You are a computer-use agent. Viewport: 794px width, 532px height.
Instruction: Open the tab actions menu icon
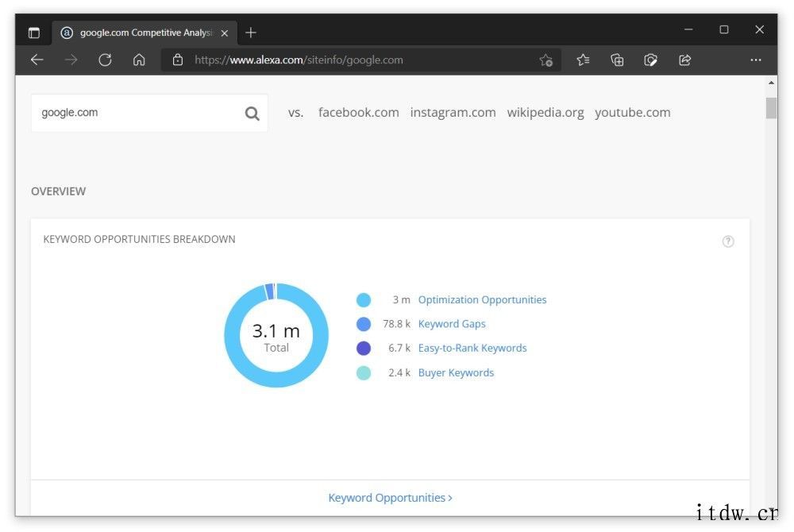pyautogui.click(x=34, y=33)
